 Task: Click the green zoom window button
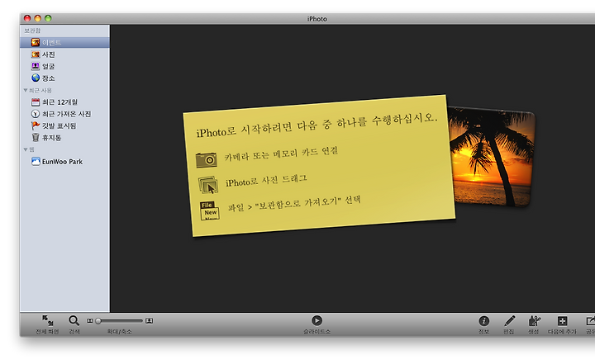click(x=48, y=18)
